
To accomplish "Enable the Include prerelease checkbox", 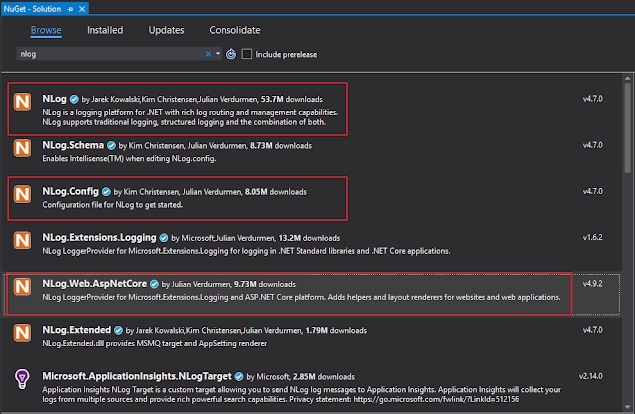I will pyautogui.click(x=247, y=53).
